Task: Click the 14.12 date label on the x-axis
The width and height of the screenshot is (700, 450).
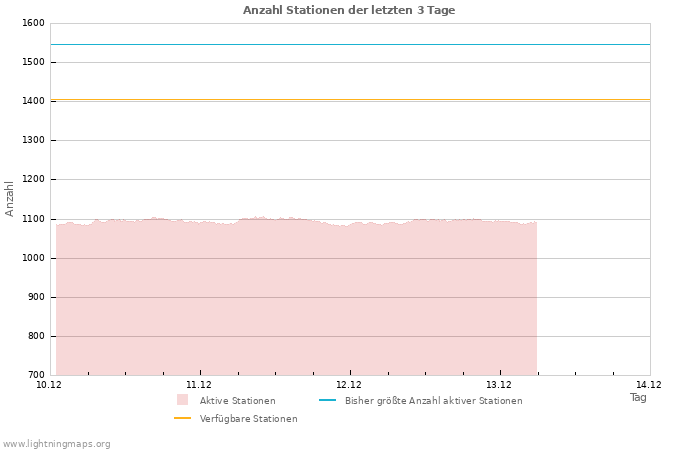Action: click(x=649, y=385)
